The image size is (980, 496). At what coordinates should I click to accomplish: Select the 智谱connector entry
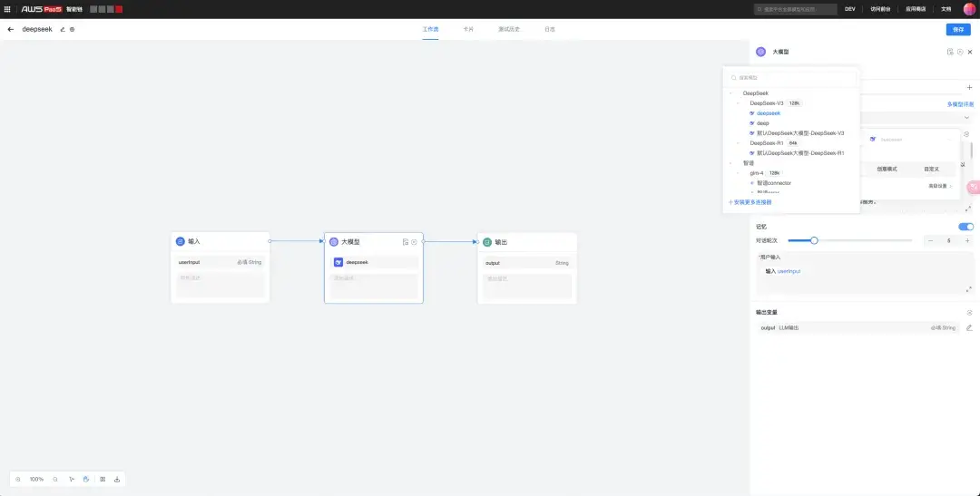(x=773, y=183)
